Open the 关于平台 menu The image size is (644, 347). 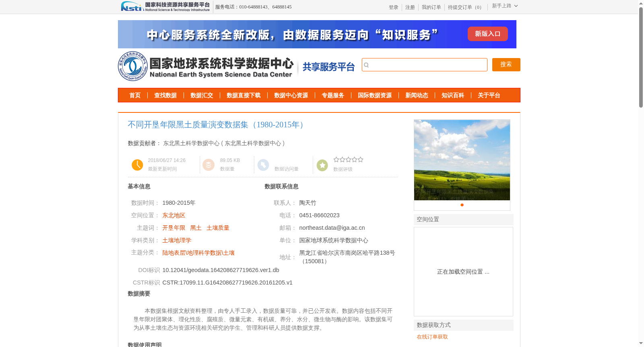489,96
